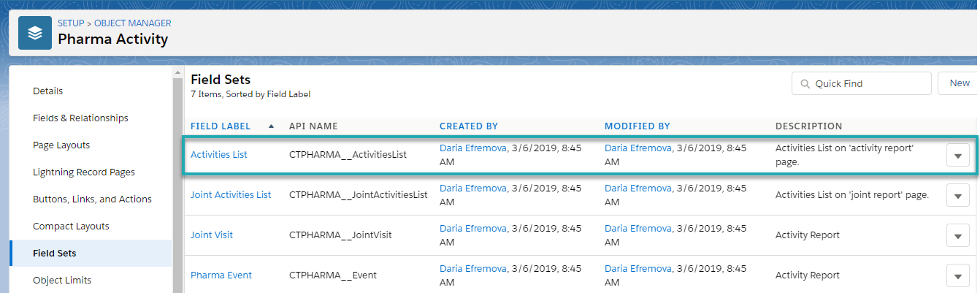Open Compact Layouts in the sidebar
This screenshot has height=293, width=980.
pyautogui.click(x=71, y=227)
